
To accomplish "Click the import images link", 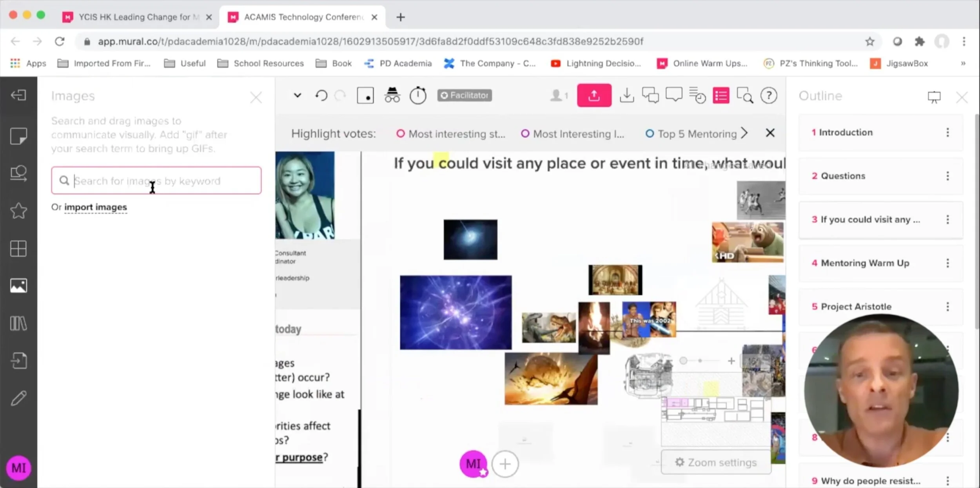I will click(95, 207).
